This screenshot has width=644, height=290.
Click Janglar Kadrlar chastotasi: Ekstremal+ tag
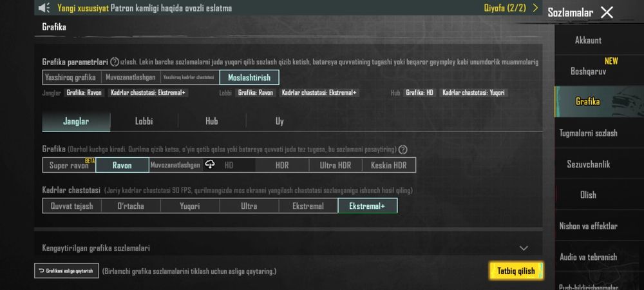click(148, 93)
